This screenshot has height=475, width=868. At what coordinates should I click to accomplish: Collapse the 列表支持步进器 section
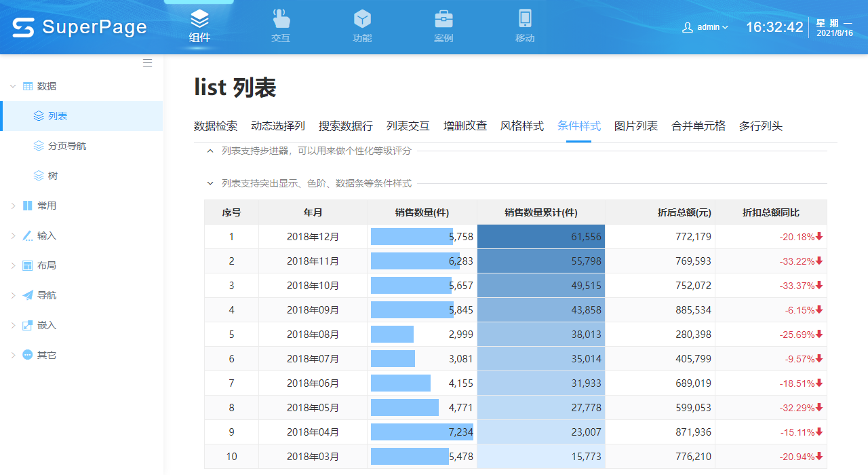[x=210, y=151]
